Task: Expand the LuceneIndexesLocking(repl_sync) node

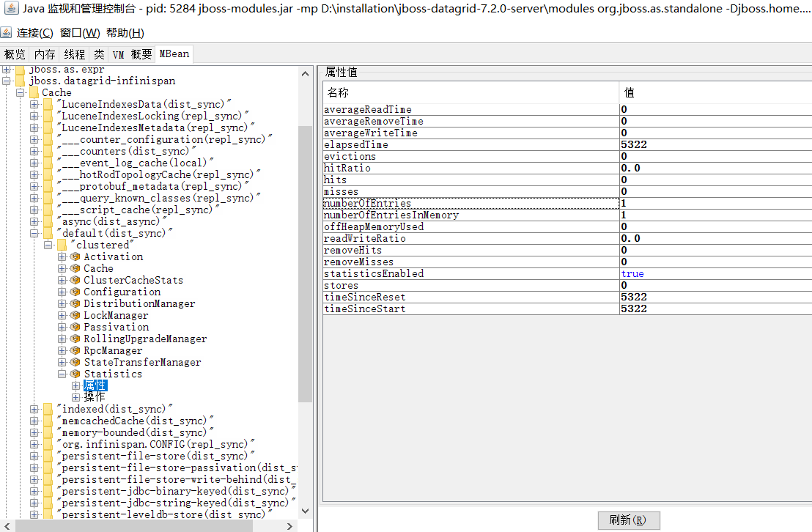Action: (34, 116)
